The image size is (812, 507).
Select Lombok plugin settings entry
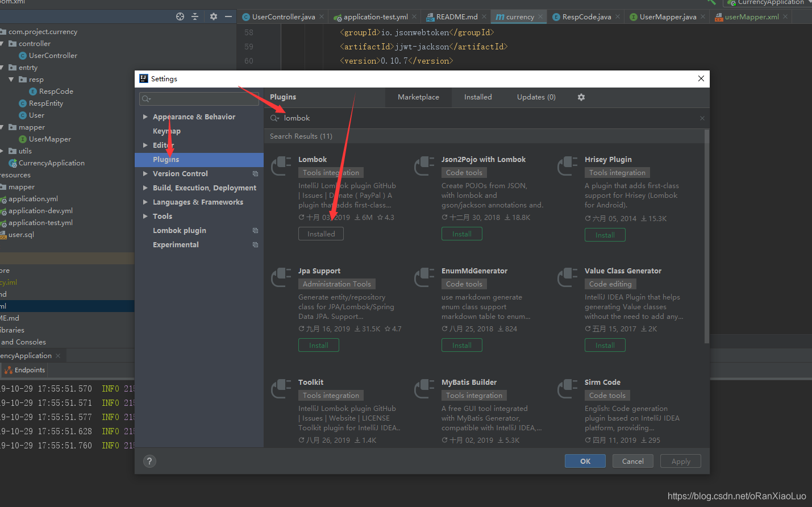tap(180, 231)
